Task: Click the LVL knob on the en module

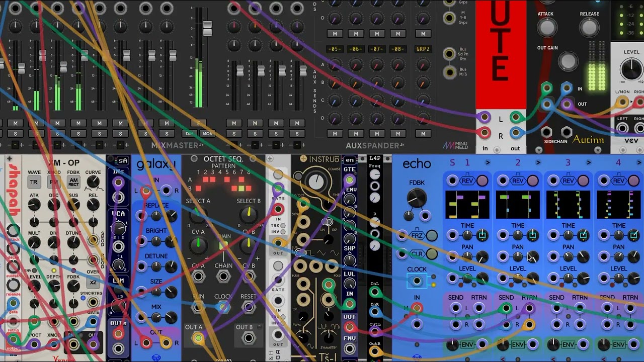Action: [349, 284]
